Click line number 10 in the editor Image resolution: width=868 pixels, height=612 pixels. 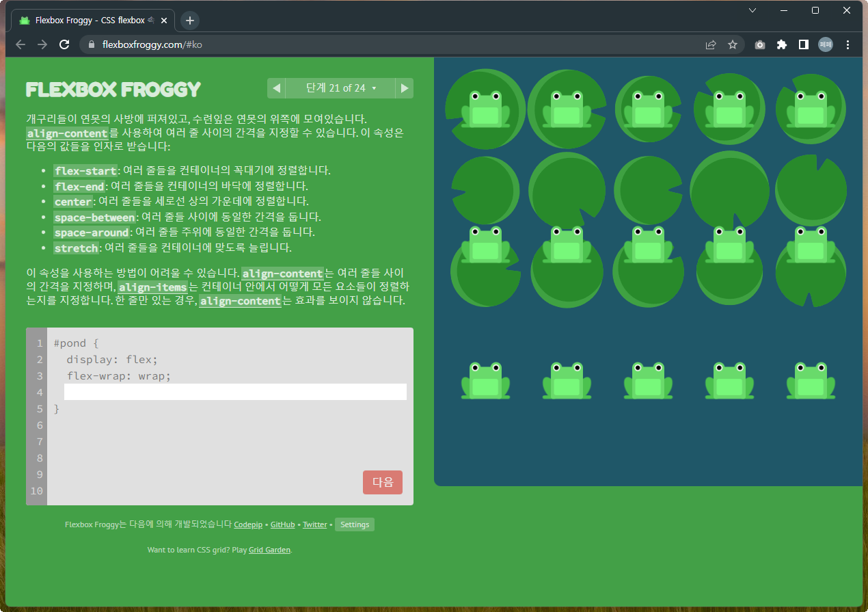click(37, 491)
